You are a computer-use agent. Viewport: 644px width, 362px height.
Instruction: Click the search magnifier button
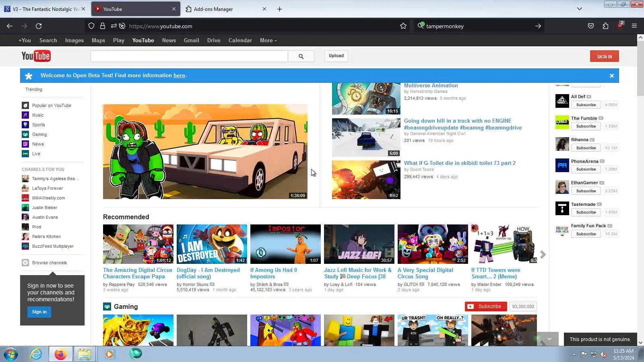point(301,56)
